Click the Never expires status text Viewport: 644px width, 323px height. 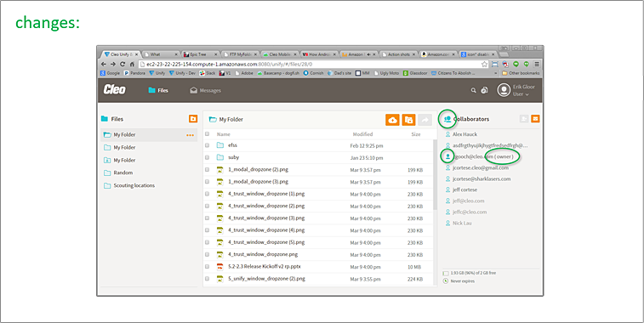[x=462, y=281]
